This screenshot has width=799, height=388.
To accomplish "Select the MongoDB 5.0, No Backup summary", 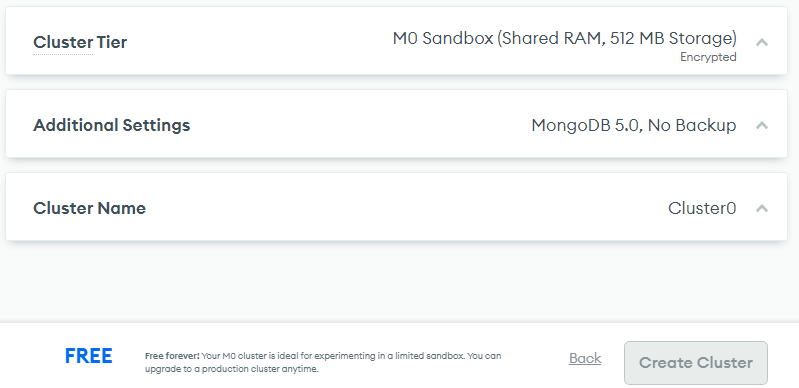I will pos(633,125).
